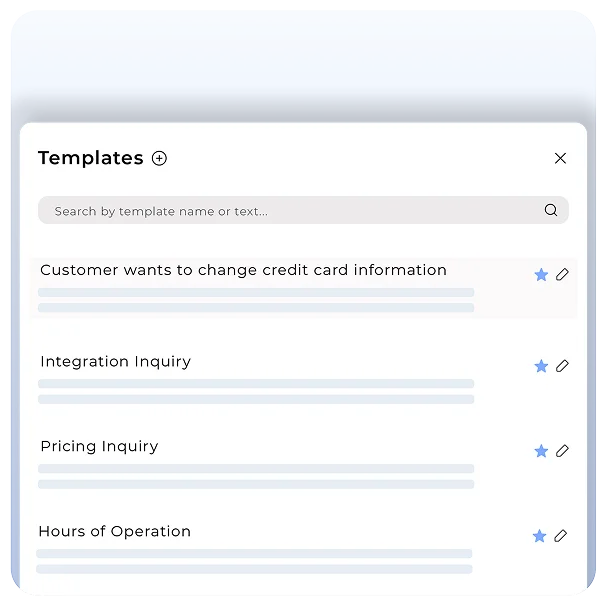Image resolution: width=607 pixels, height=606 pixels.
Task: Toggle favorite star for credit card template
Action: coord(541,274)
